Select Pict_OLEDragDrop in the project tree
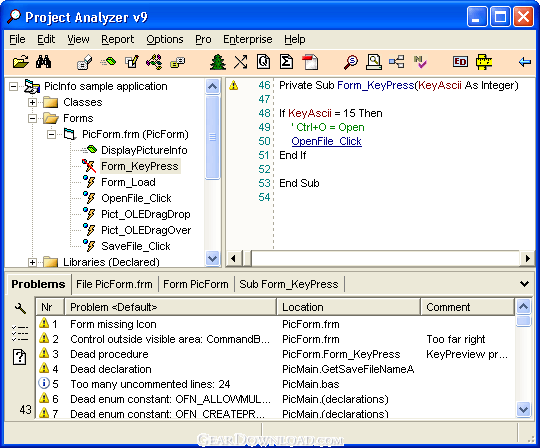 [146, 214]
